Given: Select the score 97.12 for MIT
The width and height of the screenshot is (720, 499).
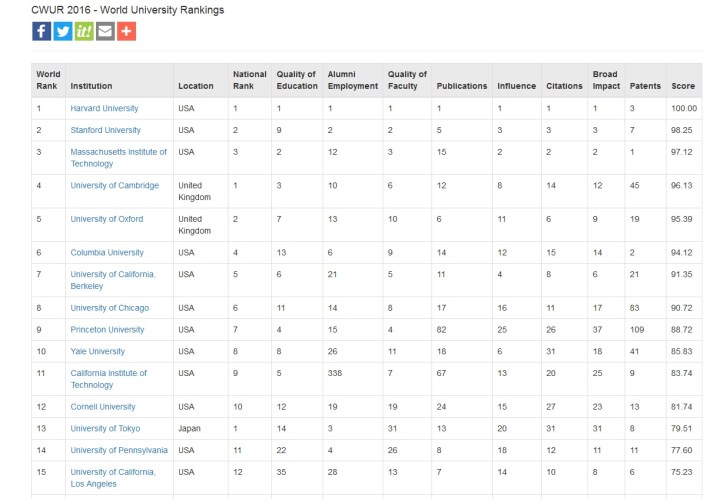Looking at the screenshot, I should [681, 152].
